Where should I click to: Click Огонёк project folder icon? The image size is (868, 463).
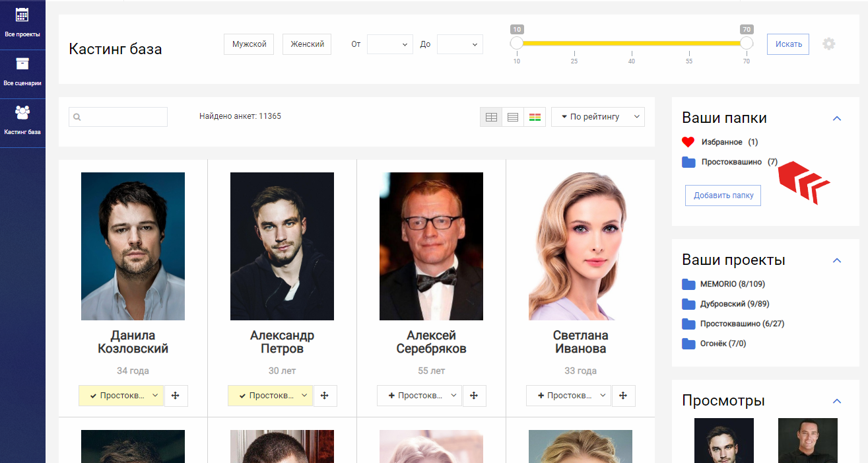pyautogui.click(x=688, y=343)
